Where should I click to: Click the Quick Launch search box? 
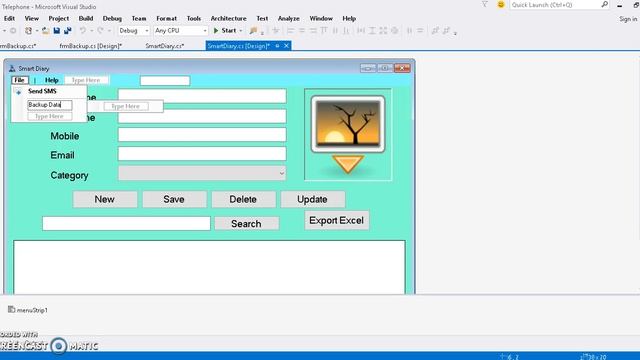(x=555, y=5)
